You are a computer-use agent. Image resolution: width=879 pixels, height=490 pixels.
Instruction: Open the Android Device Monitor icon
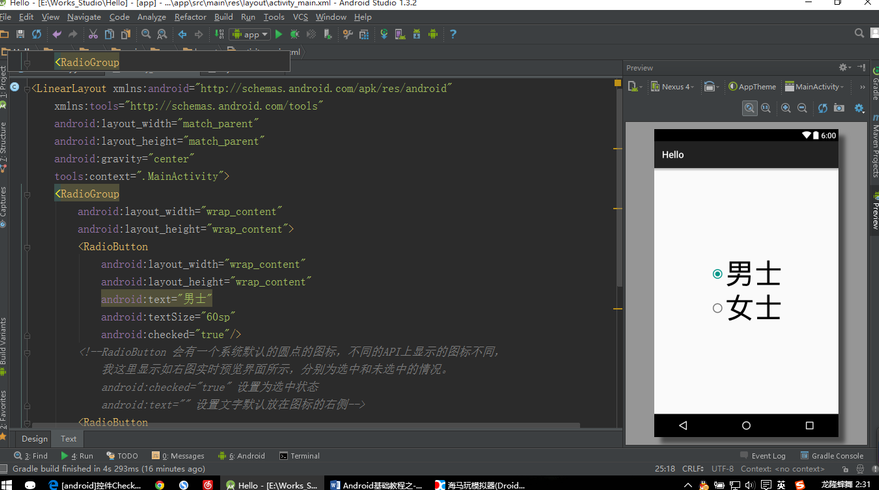(433, 34)
